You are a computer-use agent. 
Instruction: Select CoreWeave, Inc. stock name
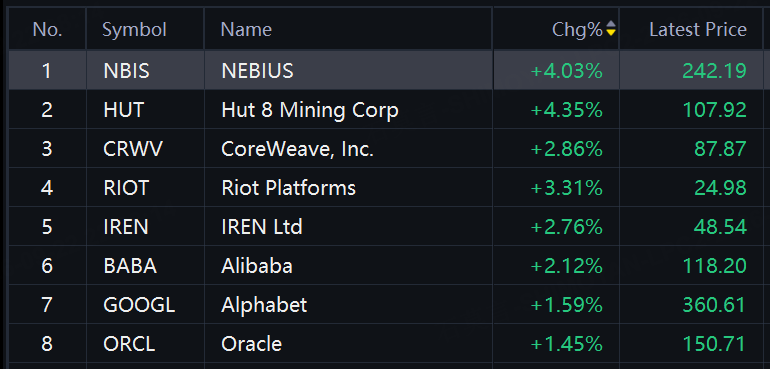[298, 149]
